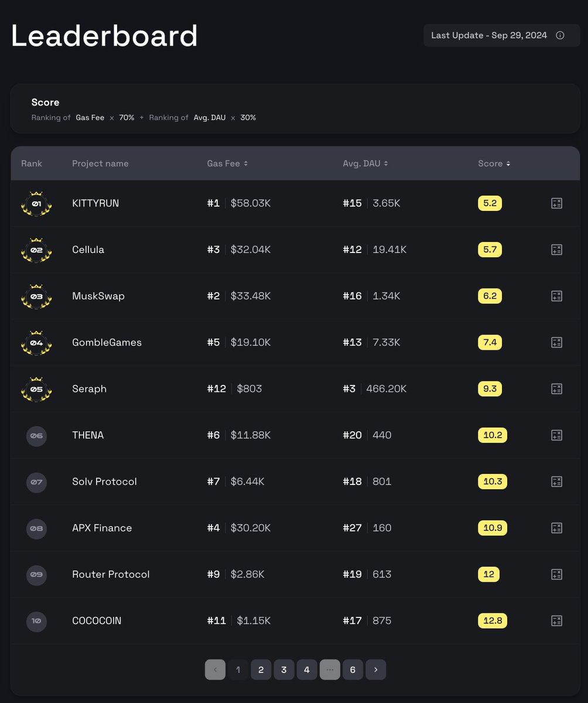588x703 pixels.
Task: Select the KITTYRUN project name
Action: (95, 203)
